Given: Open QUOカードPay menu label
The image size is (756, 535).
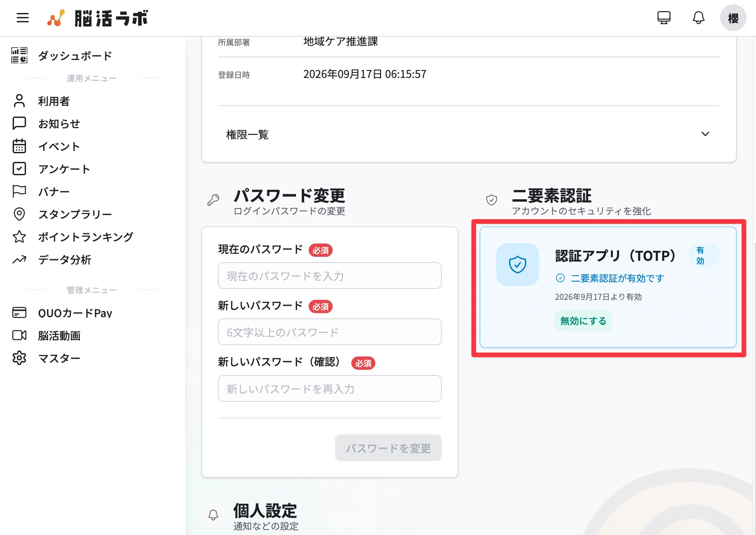Looking at the screenshot, I should 75,312.
